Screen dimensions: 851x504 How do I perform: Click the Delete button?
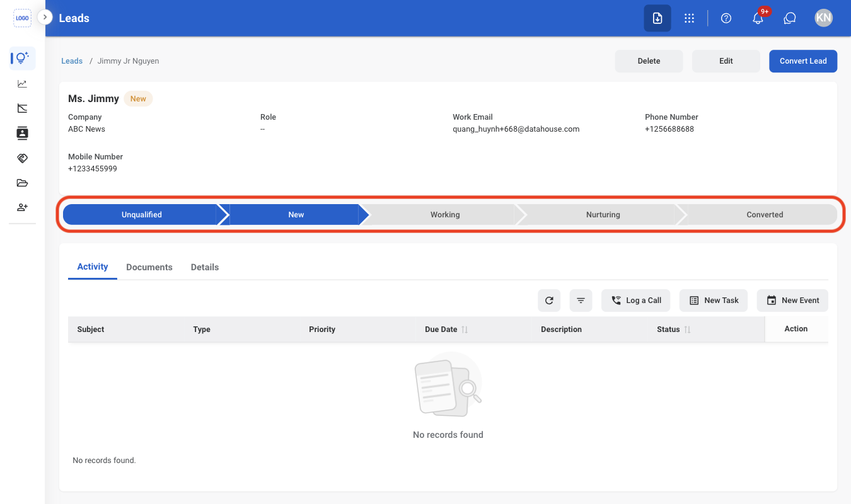click(x=649, y=61)
